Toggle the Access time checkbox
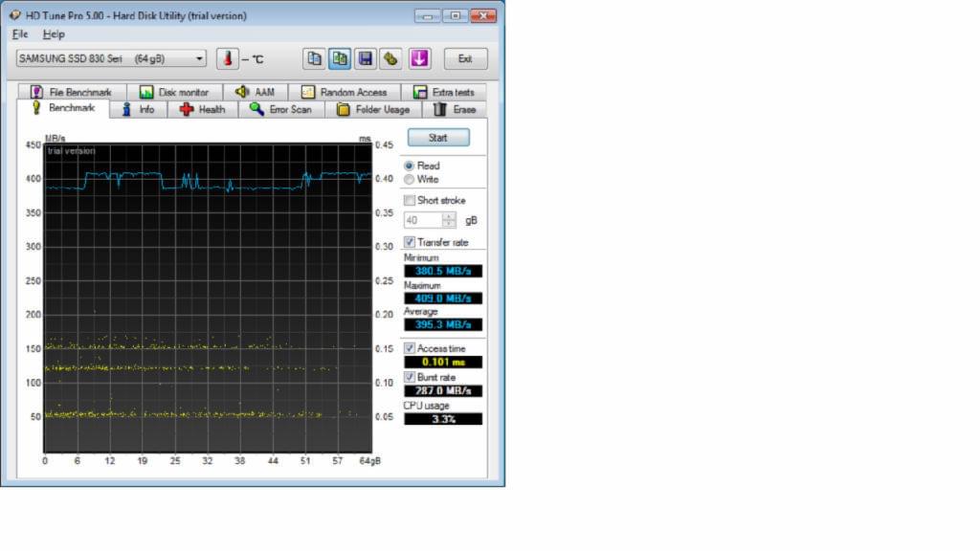Image resolution: width=980 pixels, height=551 pixels. 410,348
